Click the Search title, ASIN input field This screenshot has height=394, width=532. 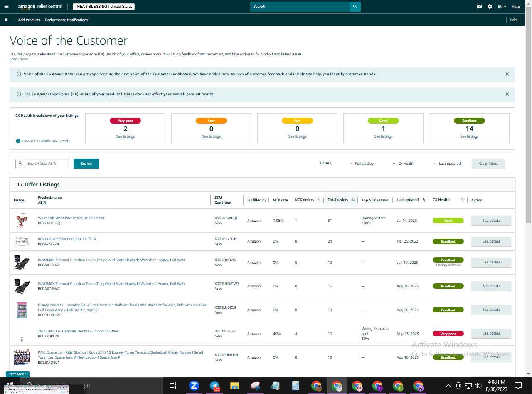click(x=47, y=164)
